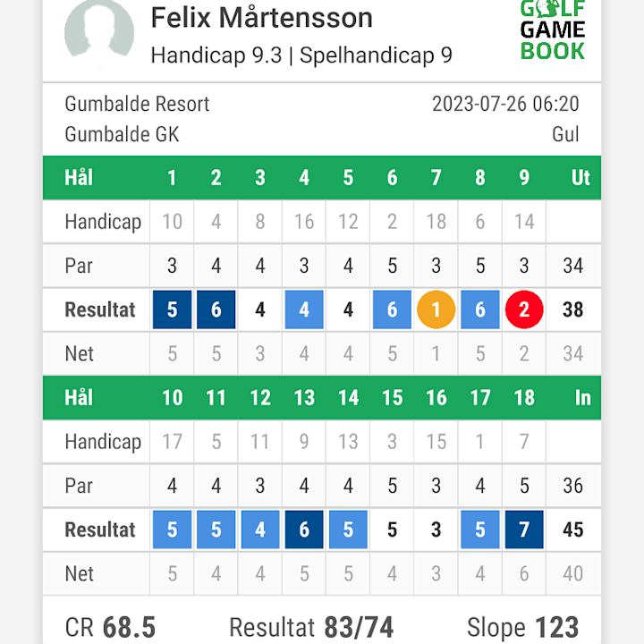Click the Ut column header
Screen dimensions: 644x644
[580, 177]
